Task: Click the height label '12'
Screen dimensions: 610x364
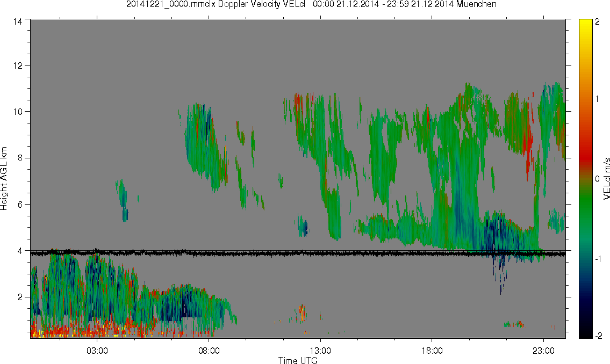Action: 18,65
